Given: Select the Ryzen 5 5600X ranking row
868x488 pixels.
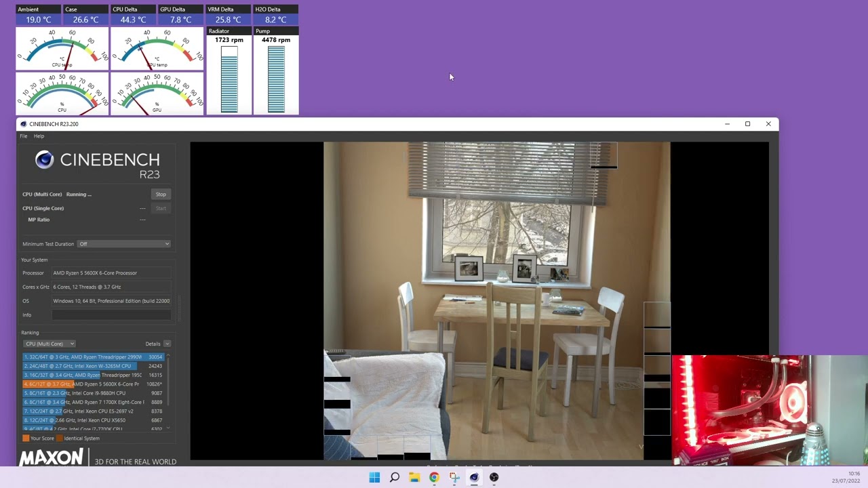Looking at the screenshot, I should point(93,384).
